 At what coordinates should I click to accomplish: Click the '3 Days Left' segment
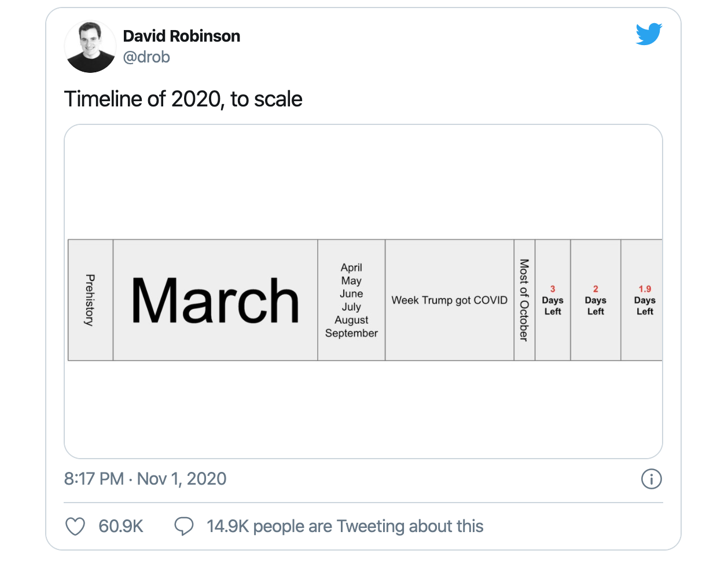tap(553, 300)
